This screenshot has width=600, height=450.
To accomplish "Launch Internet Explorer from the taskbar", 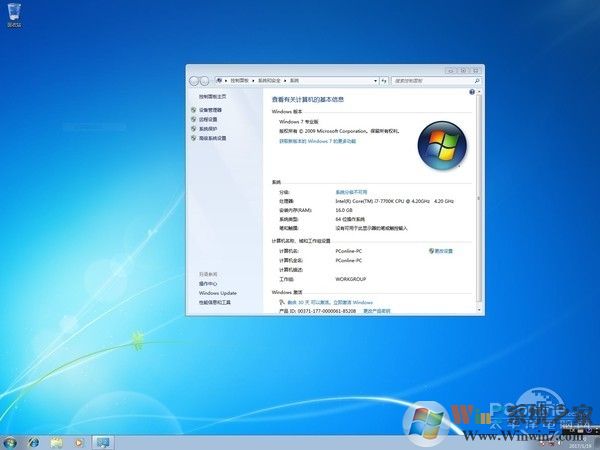I will coord(33,441).
